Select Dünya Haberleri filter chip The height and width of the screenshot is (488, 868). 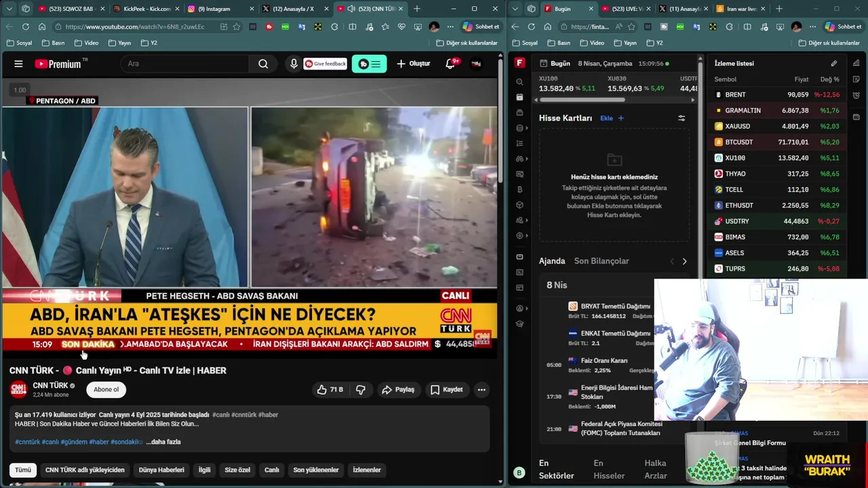(161, 470)
